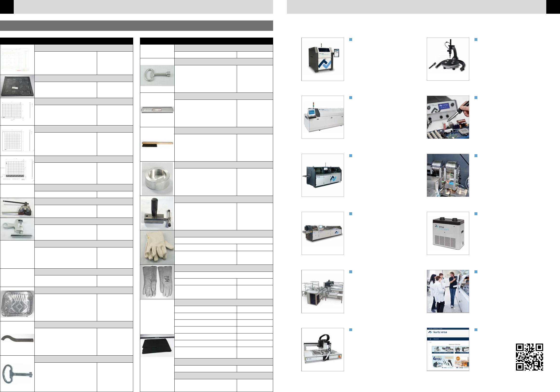
Task: Select the solder wire spools photo
Action: click(448, 175)
